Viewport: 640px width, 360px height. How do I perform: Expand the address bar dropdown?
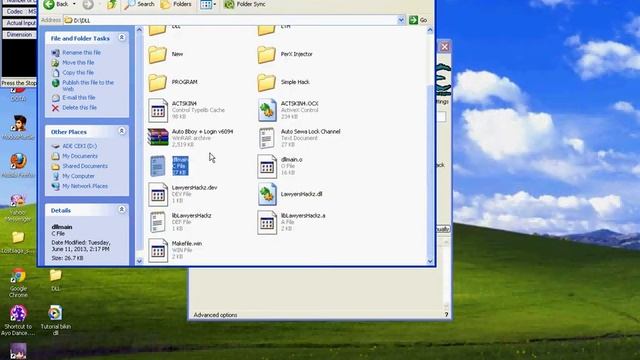[x=401, y=20]
